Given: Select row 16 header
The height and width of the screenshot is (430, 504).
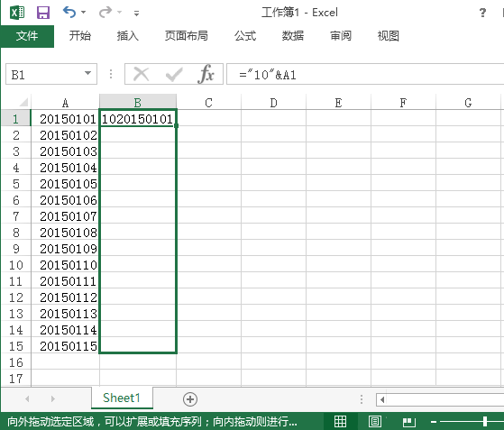Looking at the screenshot, I should coord(15,362).
